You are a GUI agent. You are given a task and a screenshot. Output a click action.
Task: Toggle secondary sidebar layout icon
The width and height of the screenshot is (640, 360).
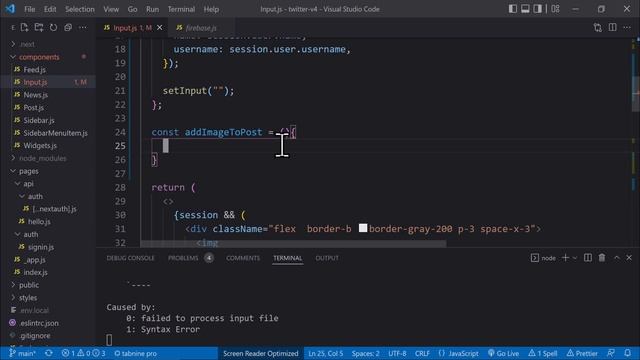click(538, 9)
